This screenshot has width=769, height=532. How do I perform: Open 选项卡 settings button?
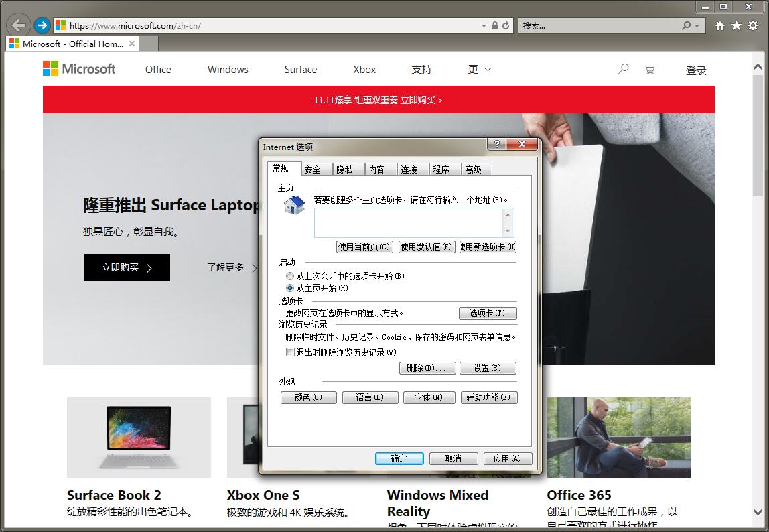click(488, 313)
